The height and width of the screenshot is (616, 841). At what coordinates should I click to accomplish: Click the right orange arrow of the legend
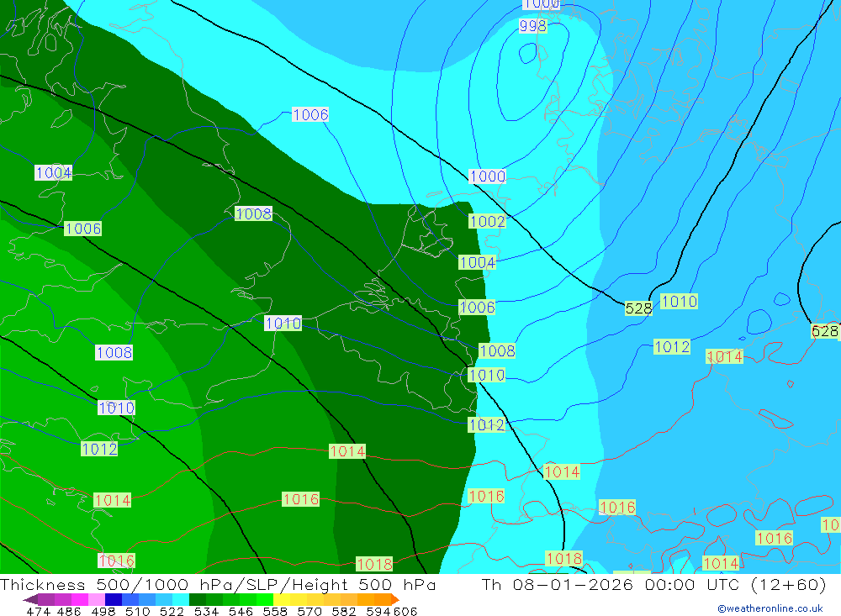point(395,599)
